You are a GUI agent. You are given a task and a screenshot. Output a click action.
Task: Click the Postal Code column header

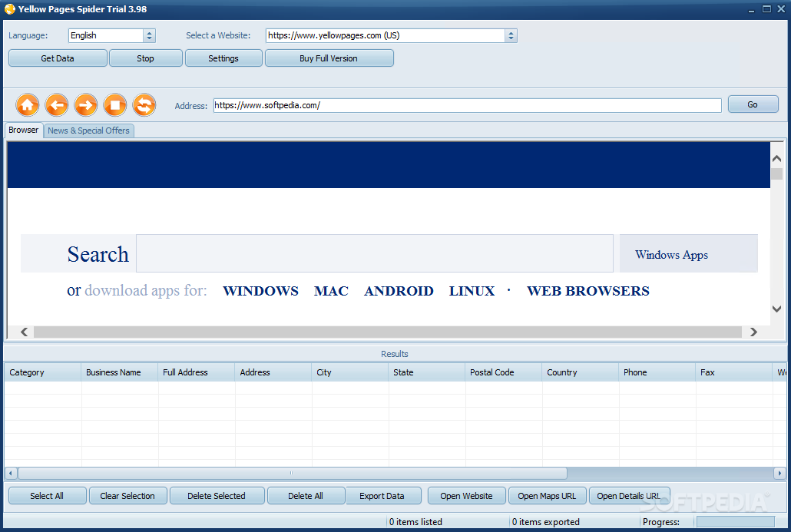(x=504, y=372)
